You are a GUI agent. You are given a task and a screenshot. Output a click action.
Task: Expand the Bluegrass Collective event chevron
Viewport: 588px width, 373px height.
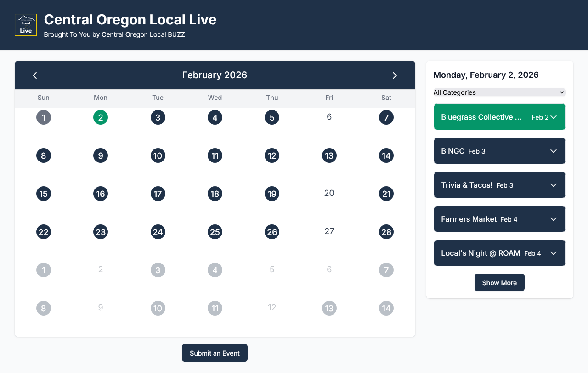point(554,117)
